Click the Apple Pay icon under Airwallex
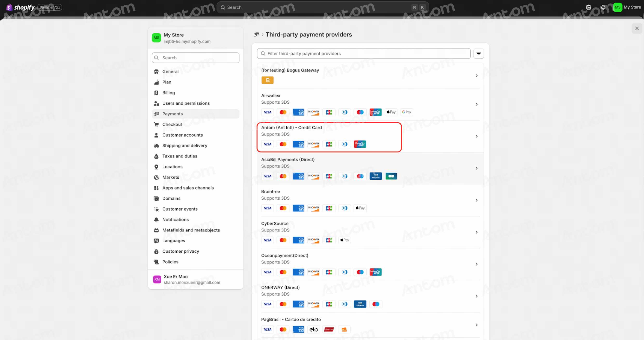 (391, 112)
